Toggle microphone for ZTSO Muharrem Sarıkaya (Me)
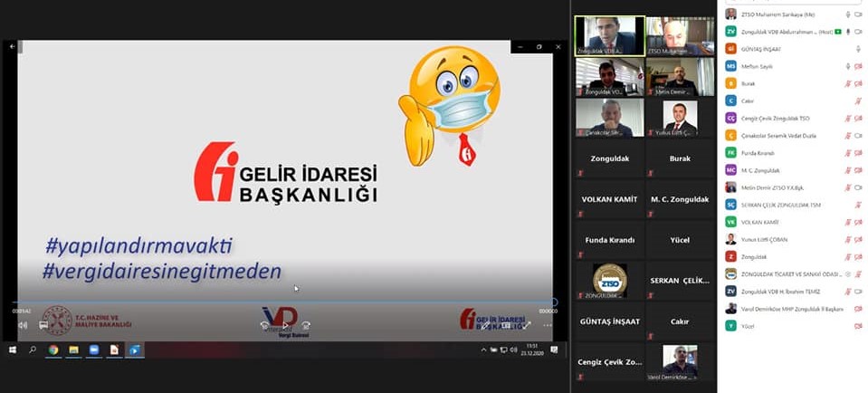The height and width of the screenshot is (393, 868). (847, 14)
